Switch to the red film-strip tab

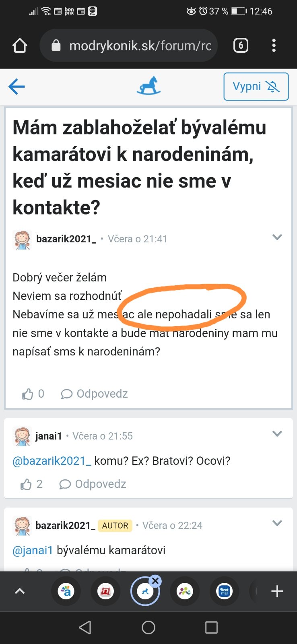point(105,591)
